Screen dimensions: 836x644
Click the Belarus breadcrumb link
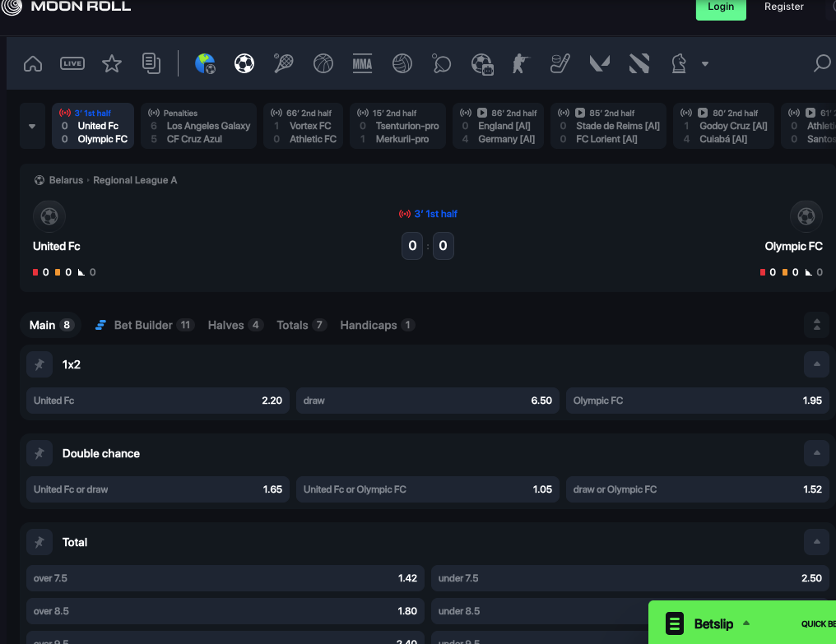tap(66, 180)
